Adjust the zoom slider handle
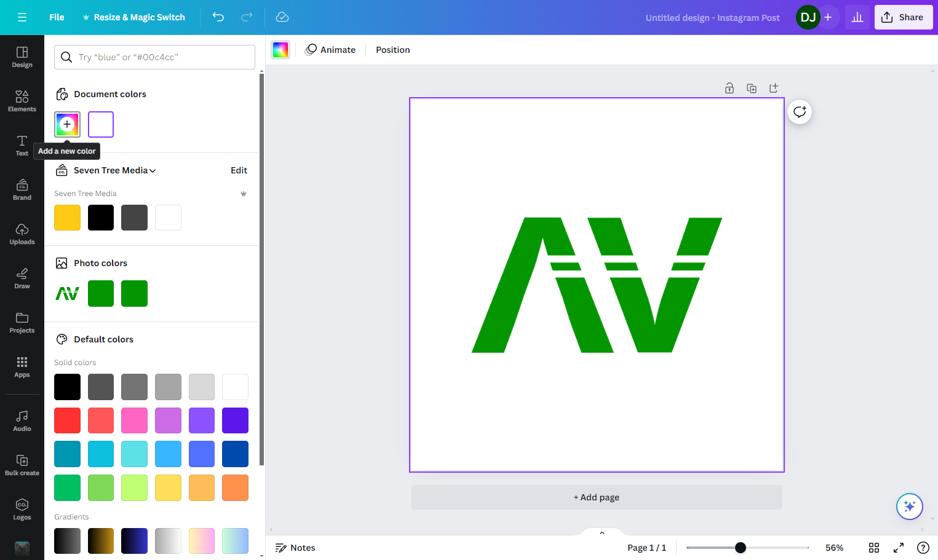 click(x=741, y=548)
